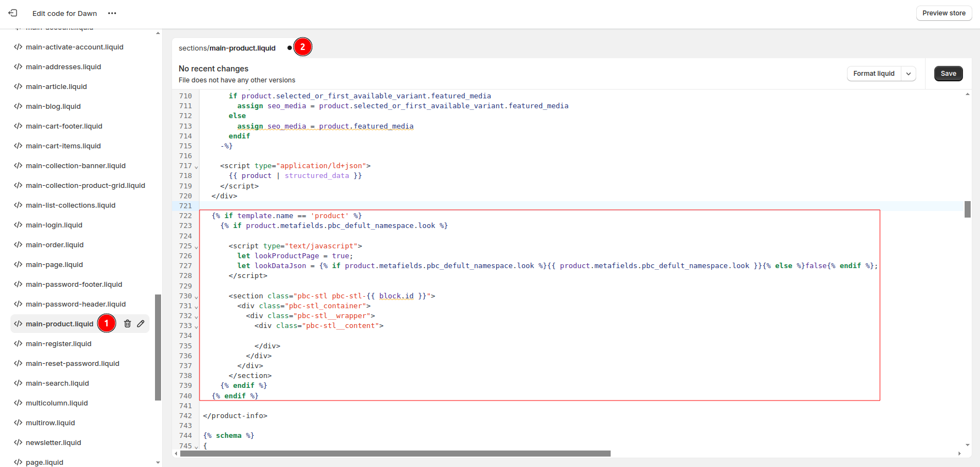Click the file list scroll-up arrow
The image size is (980, 467).
point(158,33)
